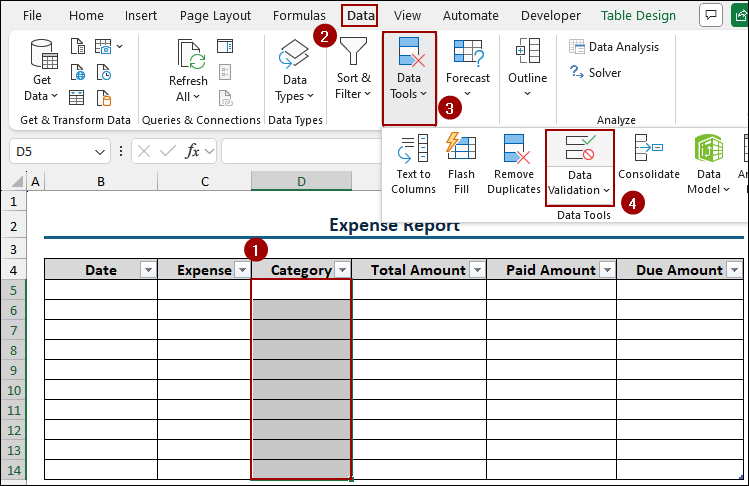The image size is (749, 486).
Task: Open Forecast menu
Action: coord(468,68)
